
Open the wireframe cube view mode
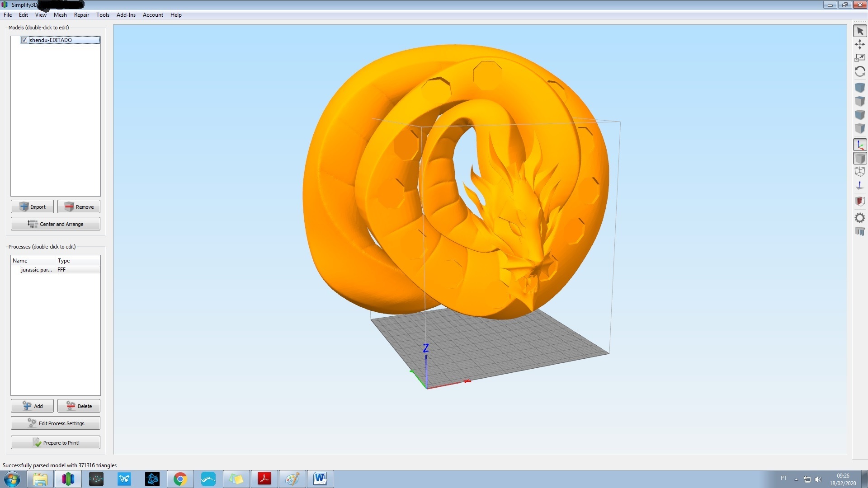[860, 172]
